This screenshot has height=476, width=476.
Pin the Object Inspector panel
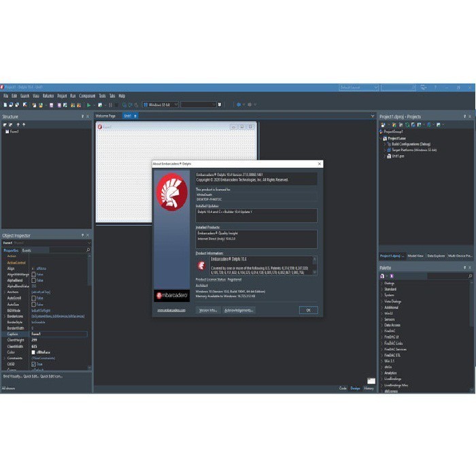pyautogui.click(x=82, y=235)
